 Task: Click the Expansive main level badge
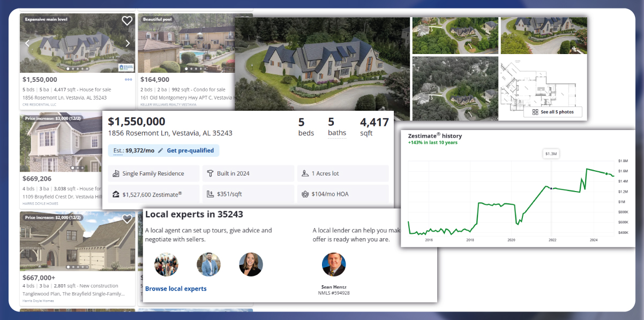click(46, 19)
